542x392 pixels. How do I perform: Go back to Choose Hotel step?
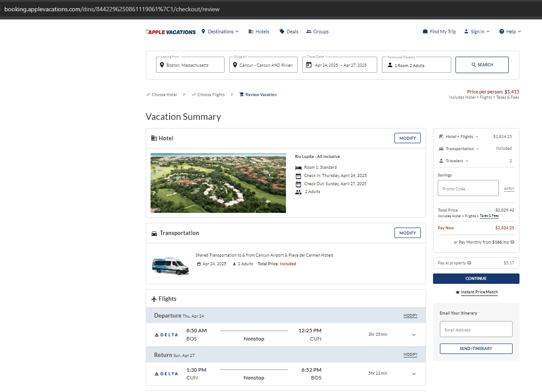click(164, 95)
